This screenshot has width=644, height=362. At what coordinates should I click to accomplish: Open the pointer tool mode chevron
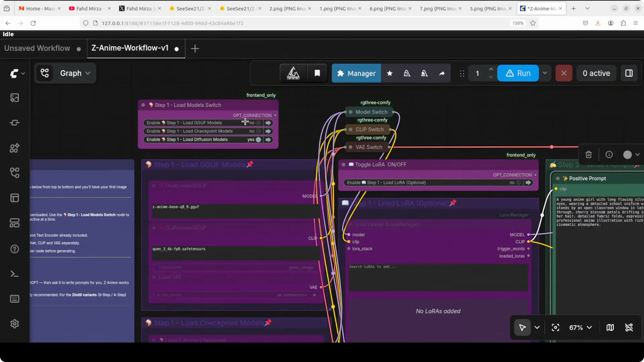click(x=537, y=327)
